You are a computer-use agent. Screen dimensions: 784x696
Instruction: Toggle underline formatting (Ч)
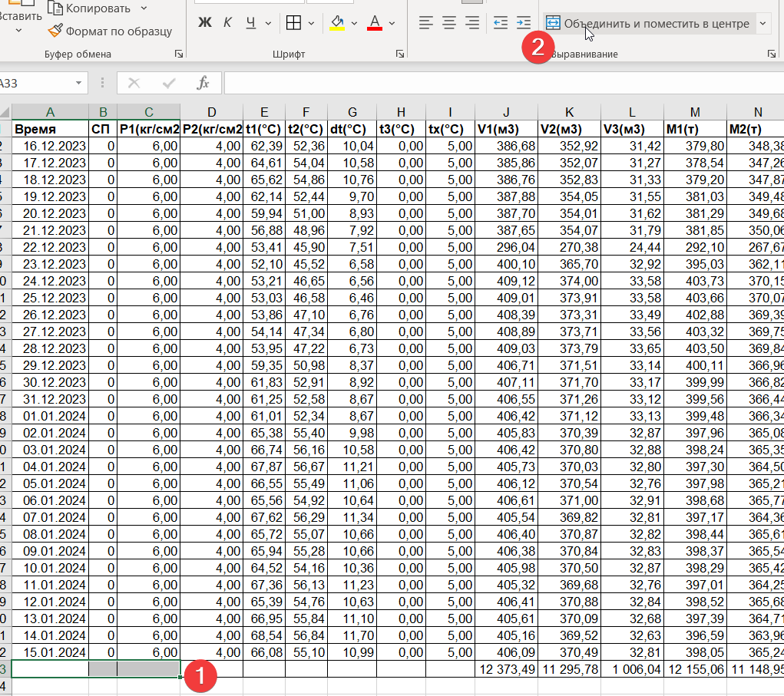click(x=251, y=22)
